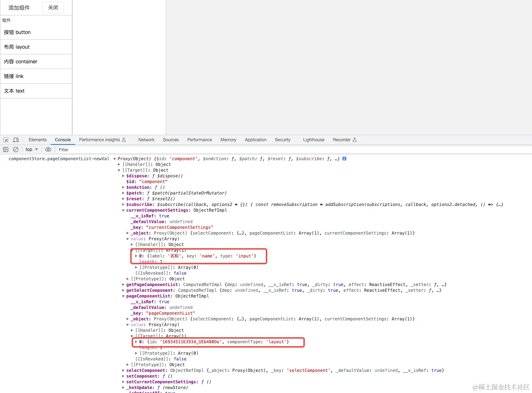Open the Performance tab
This screenshot has height=393, width=532.
(x=199, y=140)
